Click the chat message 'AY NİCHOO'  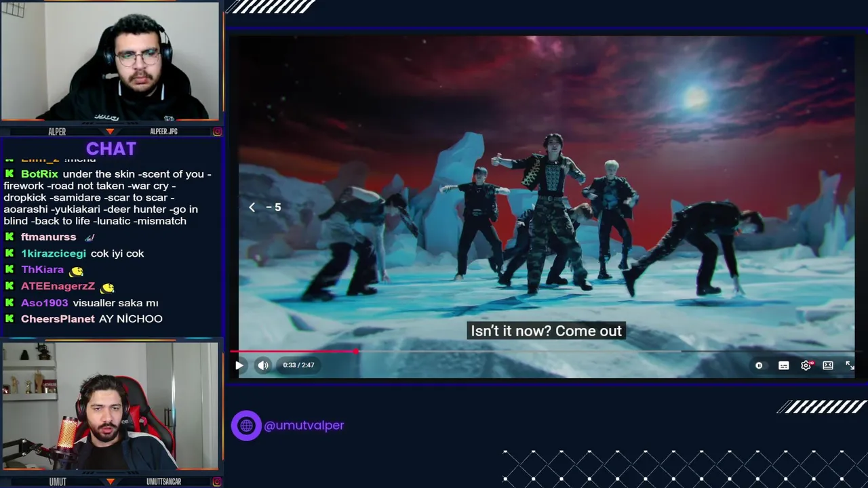click(131, 319)
